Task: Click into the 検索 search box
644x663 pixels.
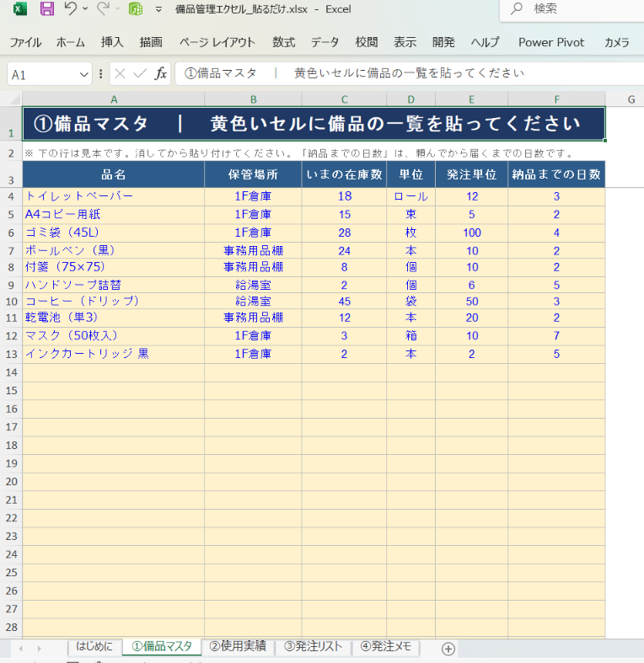Action: (x=572, y=9)
